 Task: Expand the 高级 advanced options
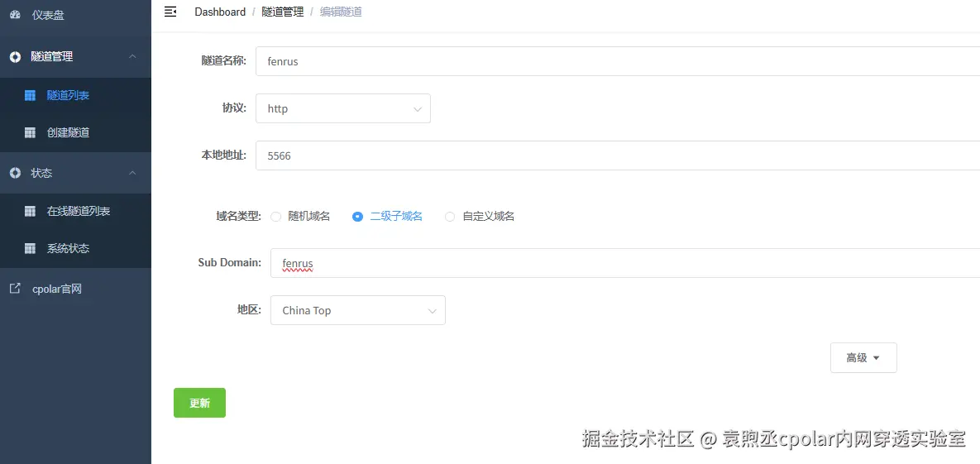(863, 357)
